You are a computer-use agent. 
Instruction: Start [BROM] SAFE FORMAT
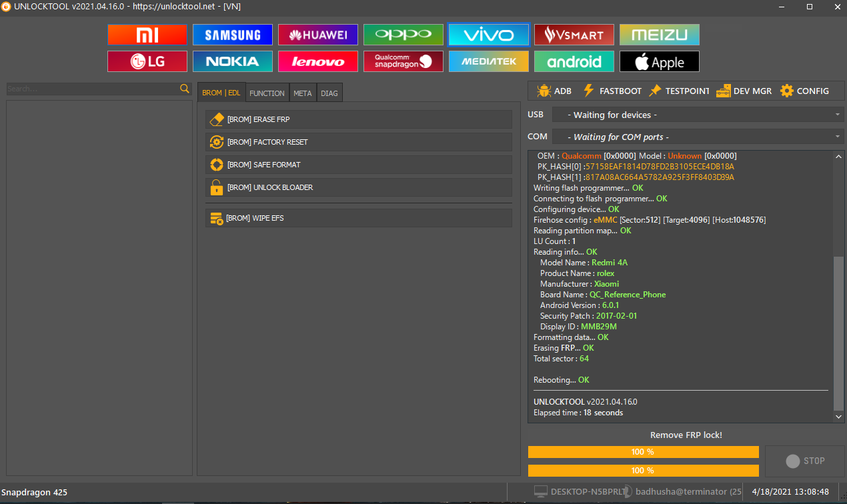(x=359, y=165)
